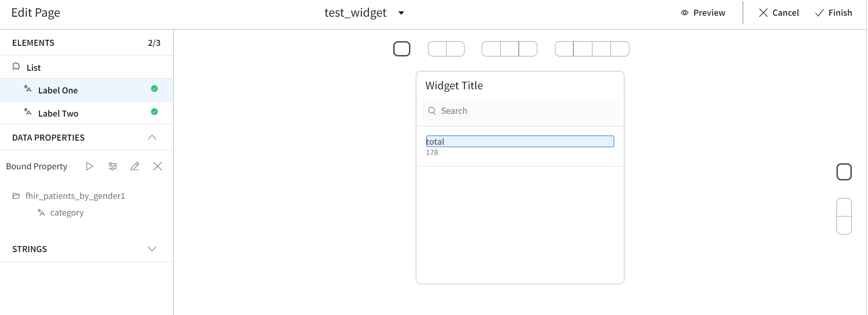Image resolution: width=868 pixels, height=315 pixels.
Task: Collapse the Data Properties section
Action: click(x=152, y=137)
